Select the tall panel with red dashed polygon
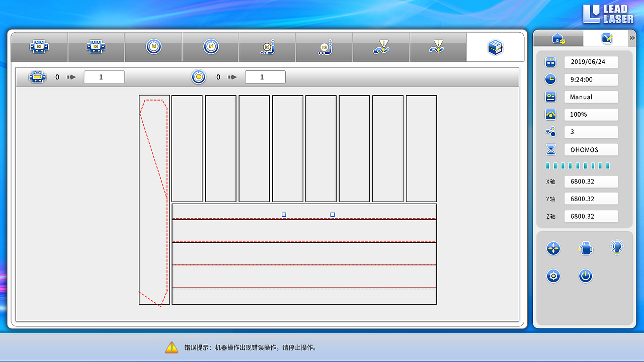The image size is (644, 362). (x=154, y=200)
